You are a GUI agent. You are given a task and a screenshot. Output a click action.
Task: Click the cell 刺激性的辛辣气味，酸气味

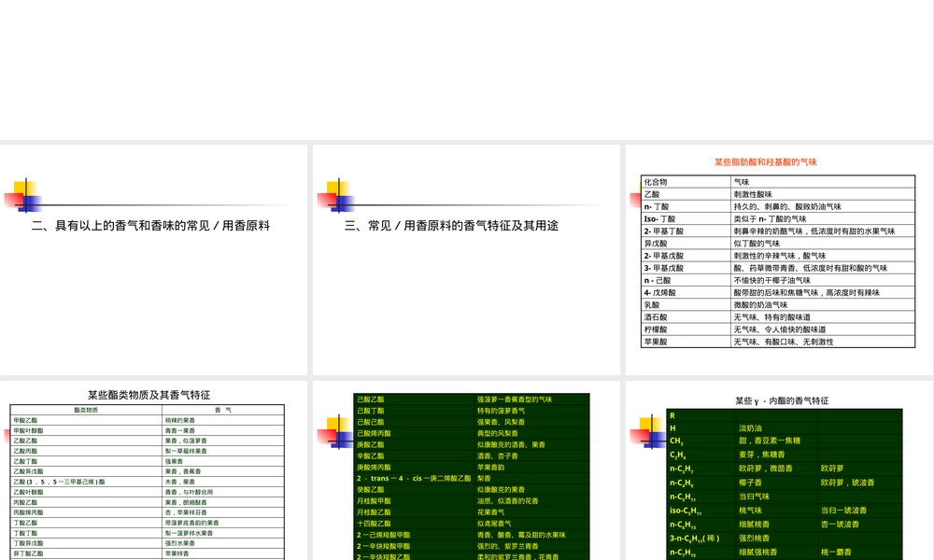[823, 256]
